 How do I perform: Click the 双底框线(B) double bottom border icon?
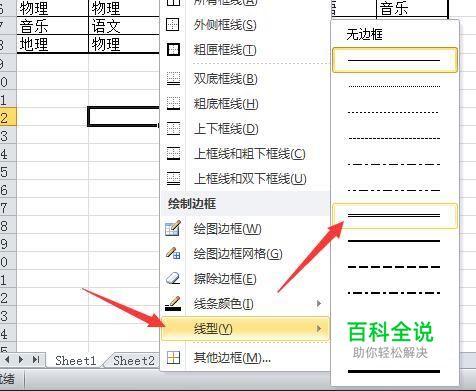tap(173, 79)
